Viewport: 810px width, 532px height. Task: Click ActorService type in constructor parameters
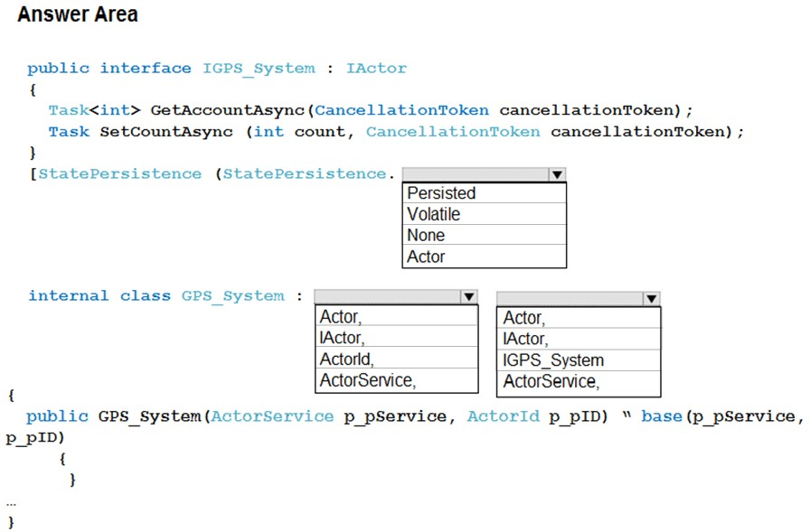(x=272, y=416)
